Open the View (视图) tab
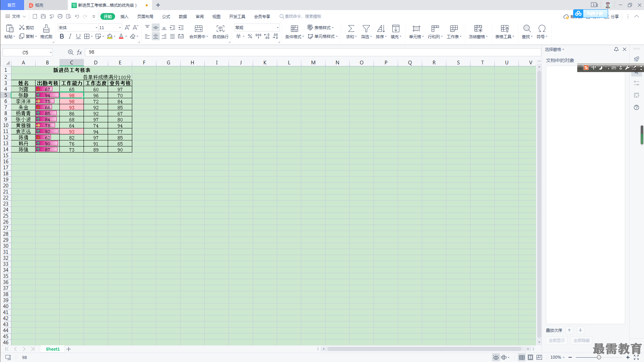Image resolution: width=644 pixels, height=362 pixels. pyautogui.click(x=216, y=16)
